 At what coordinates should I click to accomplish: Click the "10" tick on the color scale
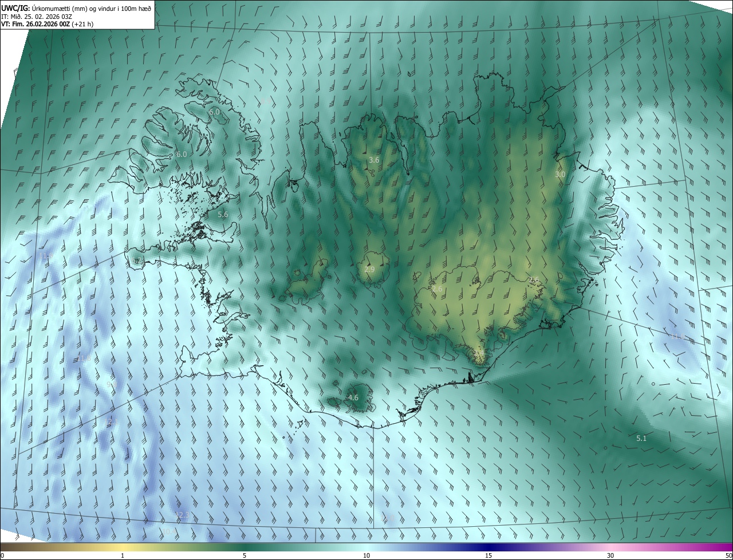(x=366, y=555)
